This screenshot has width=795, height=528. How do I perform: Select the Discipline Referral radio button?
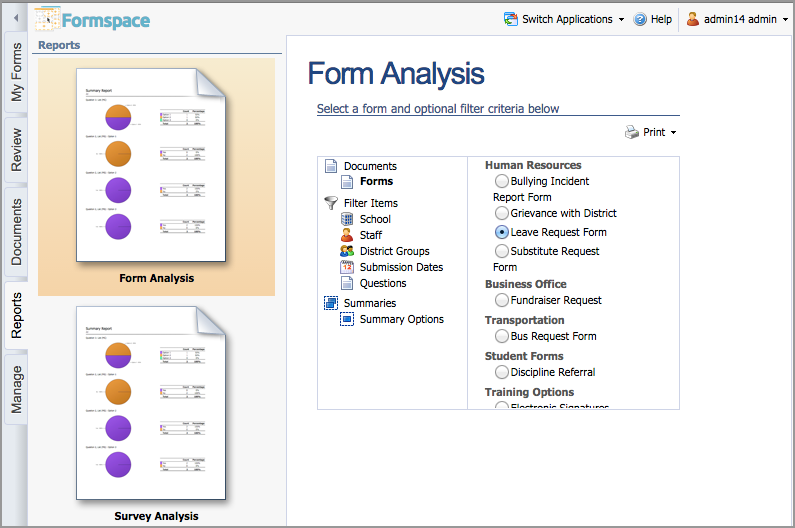point(501,372)
